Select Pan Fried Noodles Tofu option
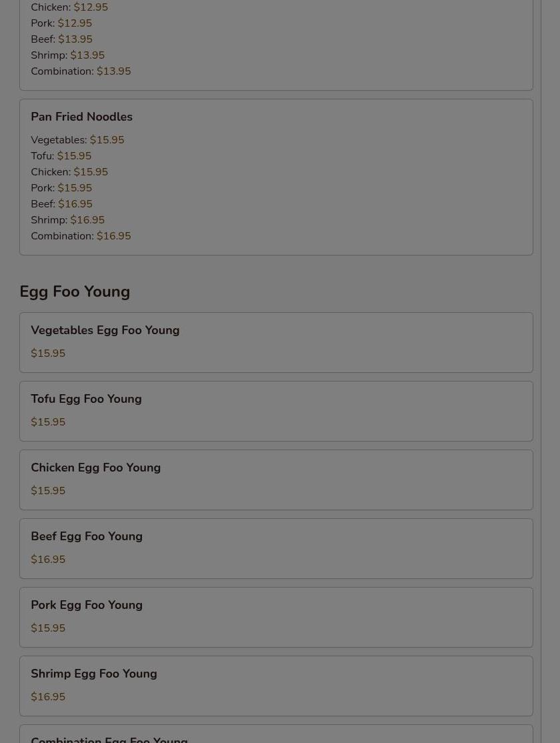 click(61, 156)
